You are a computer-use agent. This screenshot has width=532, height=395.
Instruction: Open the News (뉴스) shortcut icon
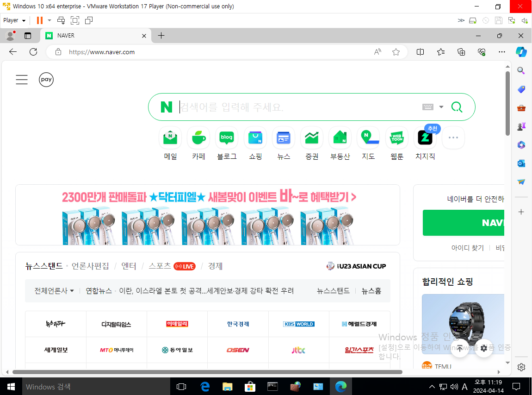pyautogui.click(x=284, y=138)
